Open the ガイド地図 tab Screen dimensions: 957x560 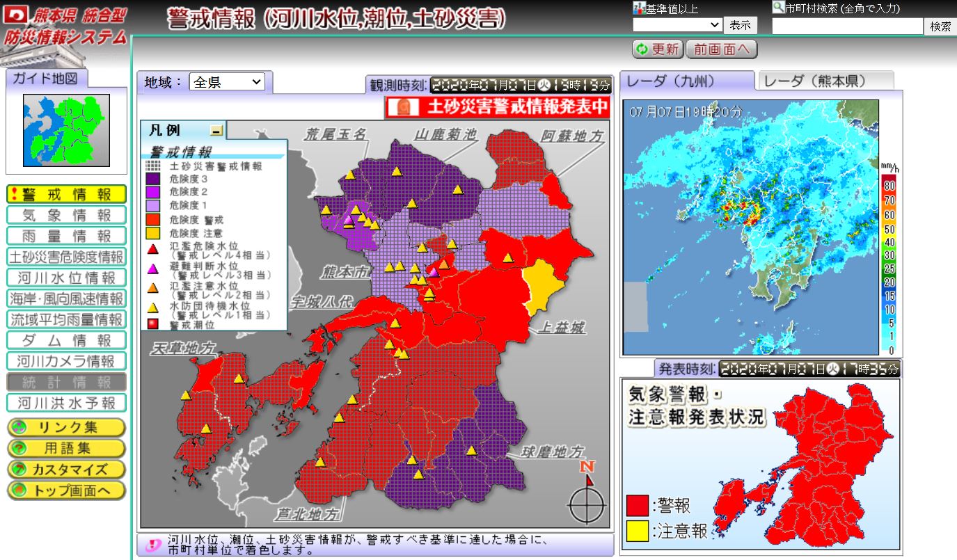(47, 78)
